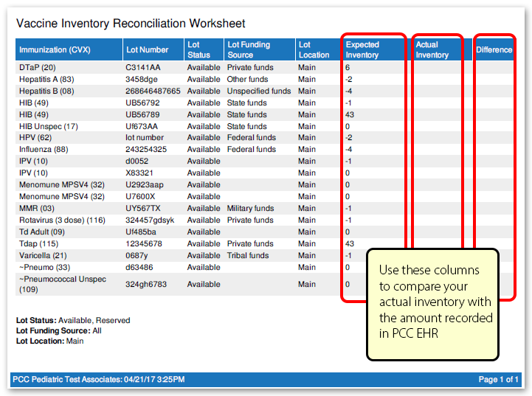
Task: Click lot number 243254325
Action: pyautogui.click(x=146, y=150)
